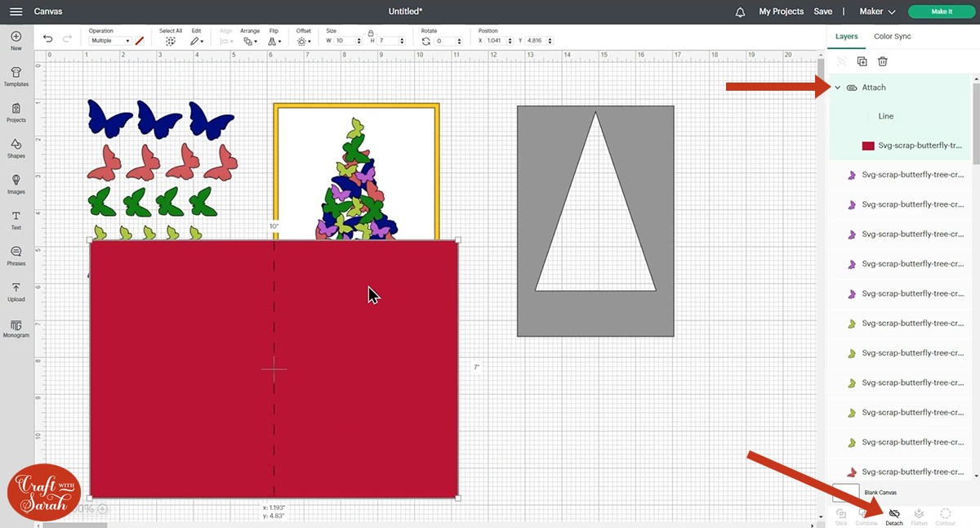Open the Monogram tool
The width and height of the screenshot is (980, 528).
click(x=16, y=327)
